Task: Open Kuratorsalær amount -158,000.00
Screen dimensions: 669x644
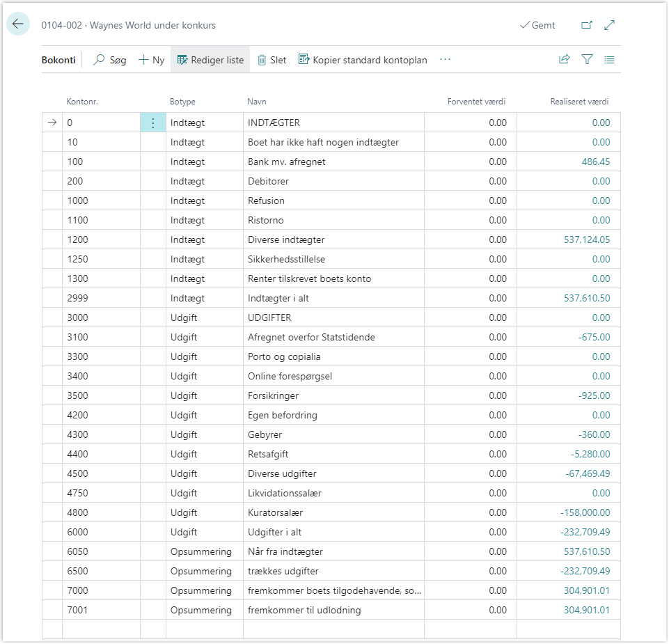Action: 585,512
